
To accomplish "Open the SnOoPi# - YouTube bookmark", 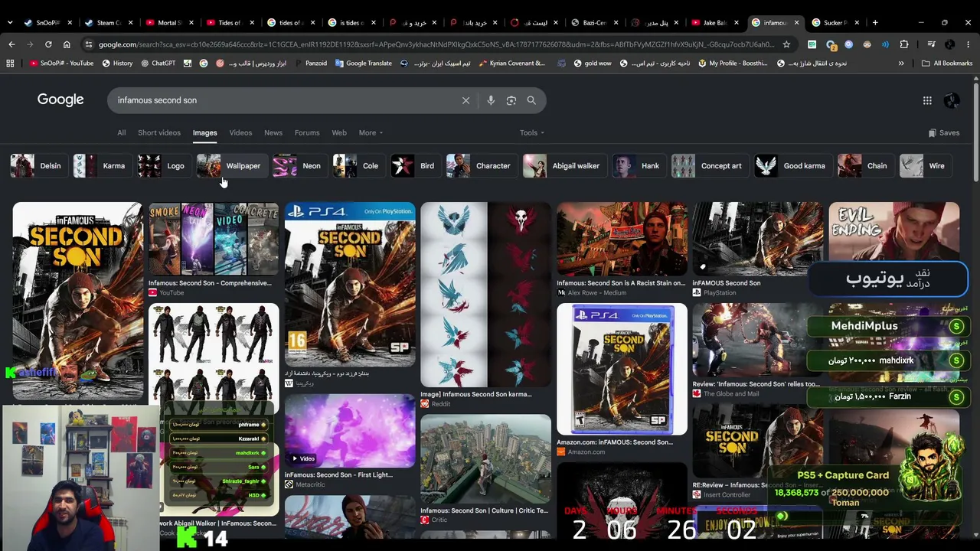I will click(x=61, y=64).
